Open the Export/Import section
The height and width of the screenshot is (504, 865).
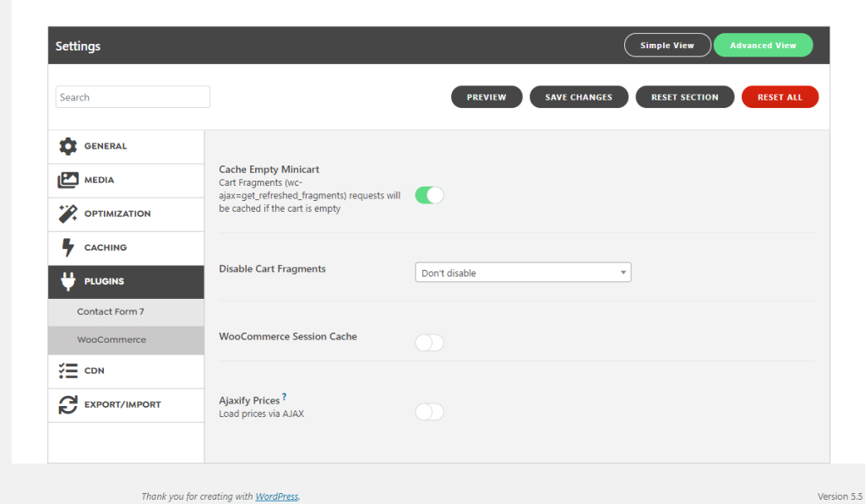click(126, 404)
